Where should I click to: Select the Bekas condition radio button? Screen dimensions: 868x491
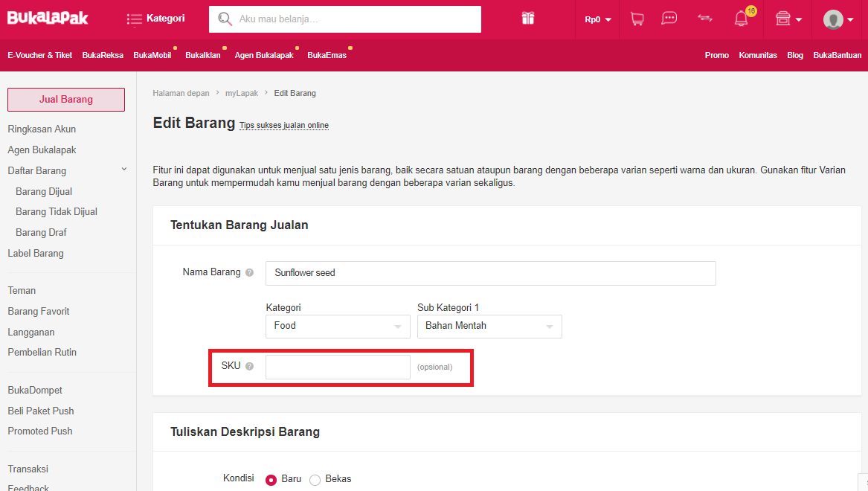tap(315, 480)
